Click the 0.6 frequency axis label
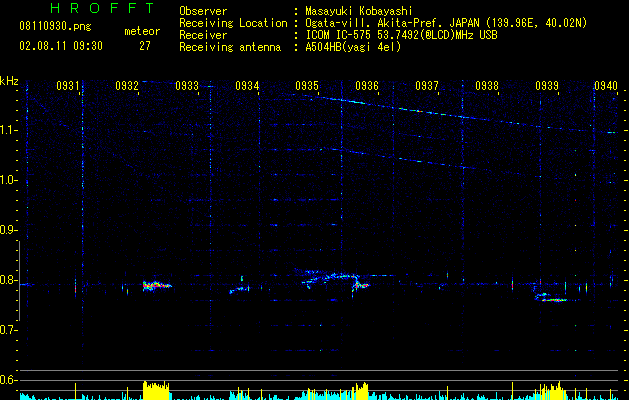The height and width of the screenshot is (400, 629). coord(8,380)
